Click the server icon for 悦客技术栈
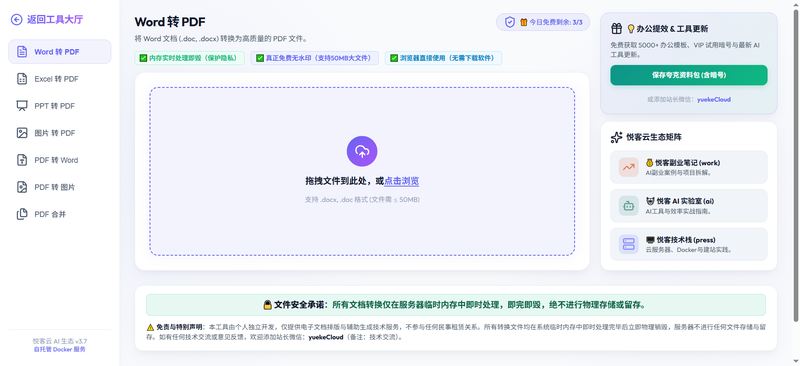Screen dimensions: 800x366 click(629, 244)
